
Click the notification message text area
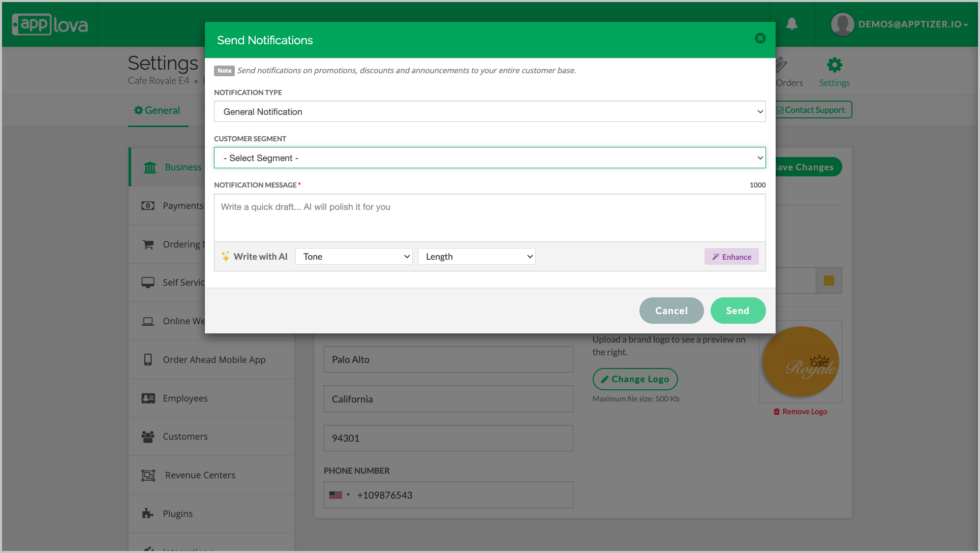coord(489,218)
